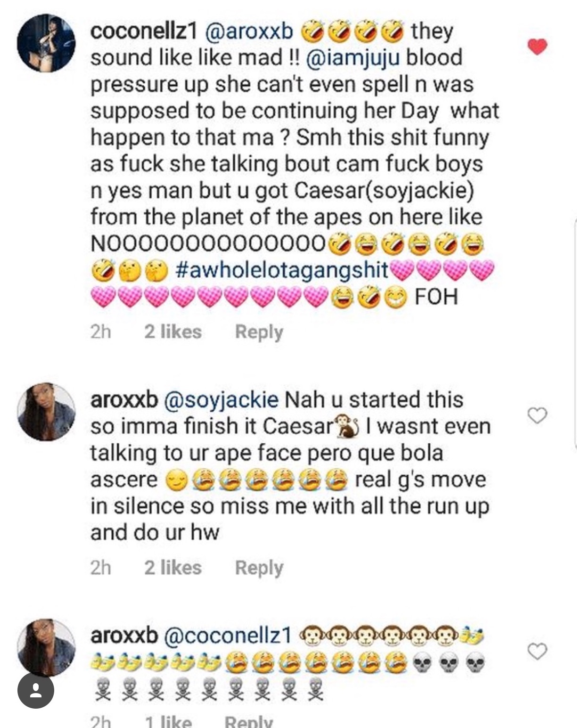This screenshot has width=577, height=728.
Task: Tap the profile silhouette icon at bottom left
Action: coord(35,692)
